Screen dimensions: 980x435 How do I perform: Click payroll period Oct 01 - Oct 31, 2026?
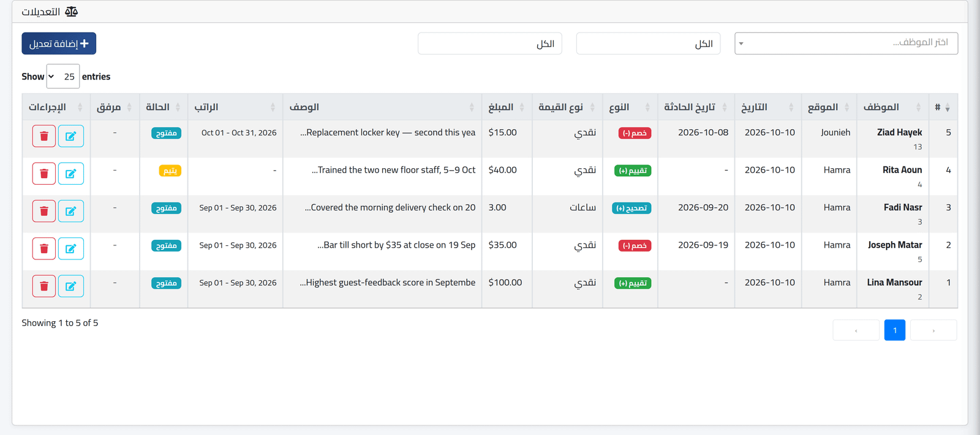click(x=239, y=133)
